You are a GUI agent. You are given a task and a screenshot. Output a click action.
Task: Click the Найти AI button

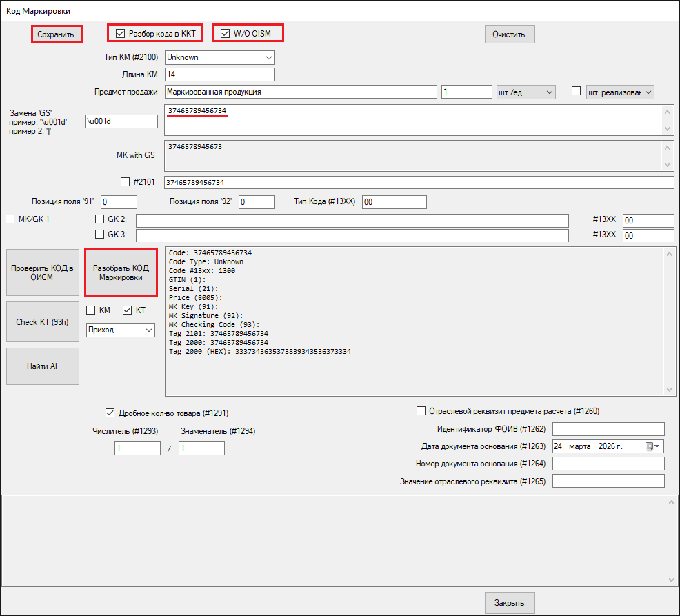(42, 366)
